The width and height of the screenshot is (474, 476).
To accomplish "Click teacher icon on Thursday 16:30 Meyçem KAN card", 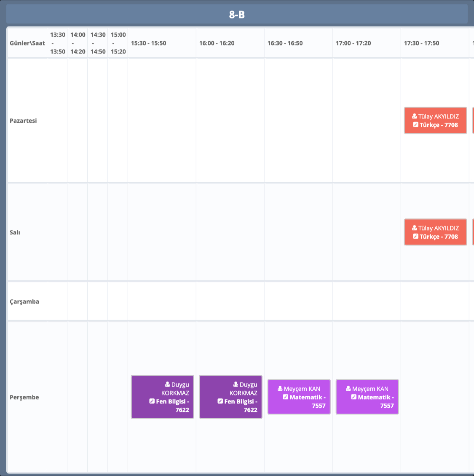I will tap(280, 389).
